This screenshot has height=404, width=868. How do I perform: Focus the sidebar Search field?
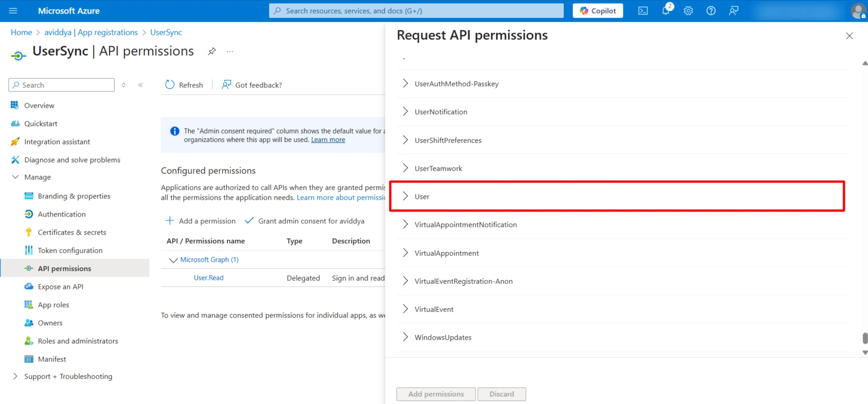coord(62,85)
